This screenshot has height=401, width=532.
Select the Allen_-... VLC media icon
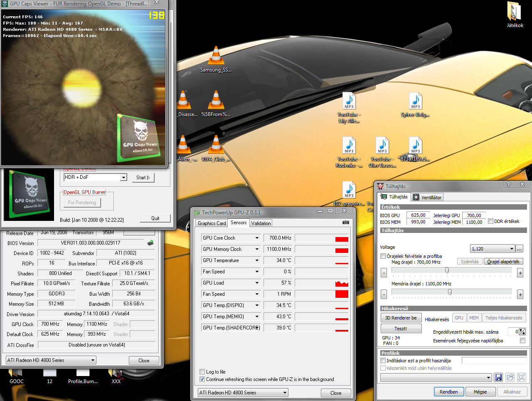[x=183, y=148]
